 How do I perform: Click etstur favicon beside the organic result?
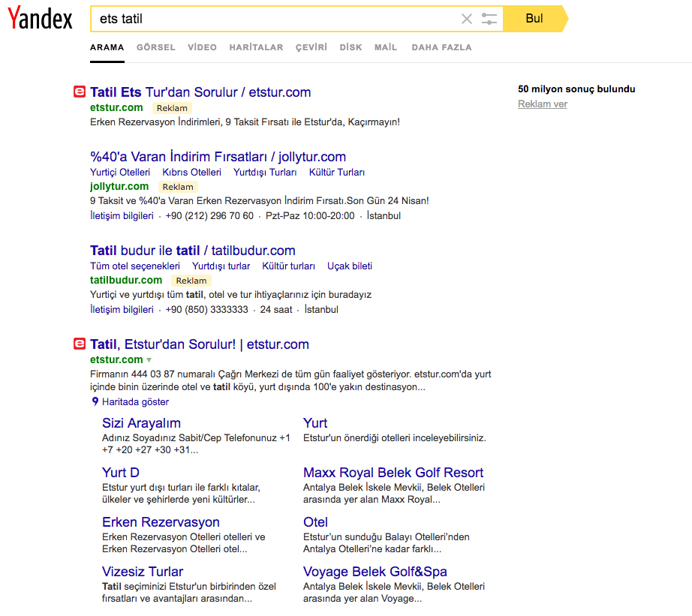point(80,344)
